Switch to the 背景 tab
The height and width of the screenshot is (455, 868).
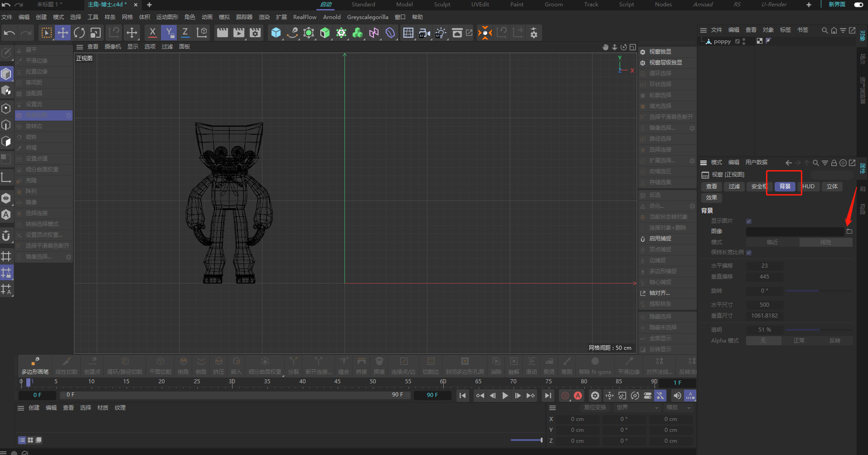click(785, 186)
